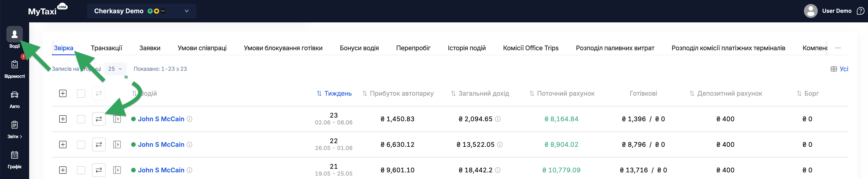Click the User Demo avatar
This screenshot has height=179, width=868.
click(x=810, y=11)
